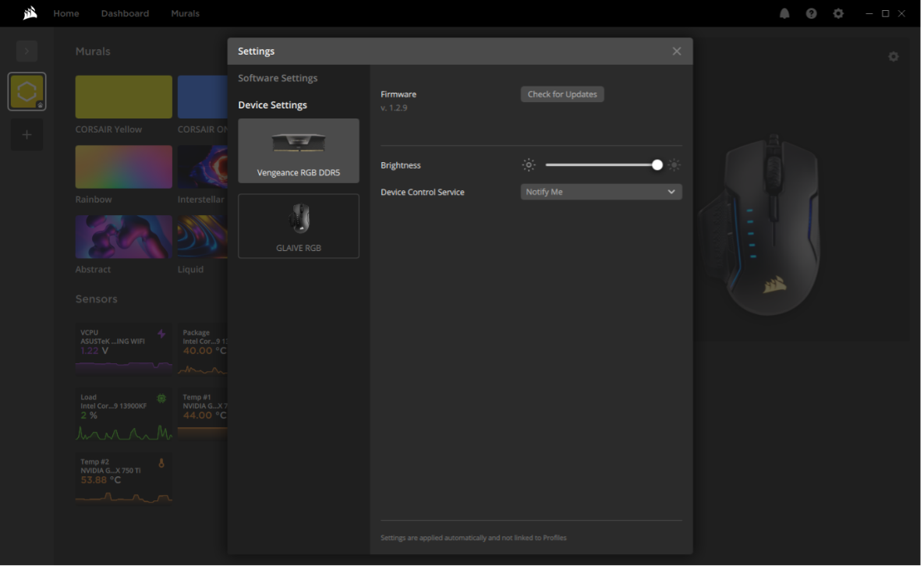Expand the left sidebar arrow

coord(27,51)
